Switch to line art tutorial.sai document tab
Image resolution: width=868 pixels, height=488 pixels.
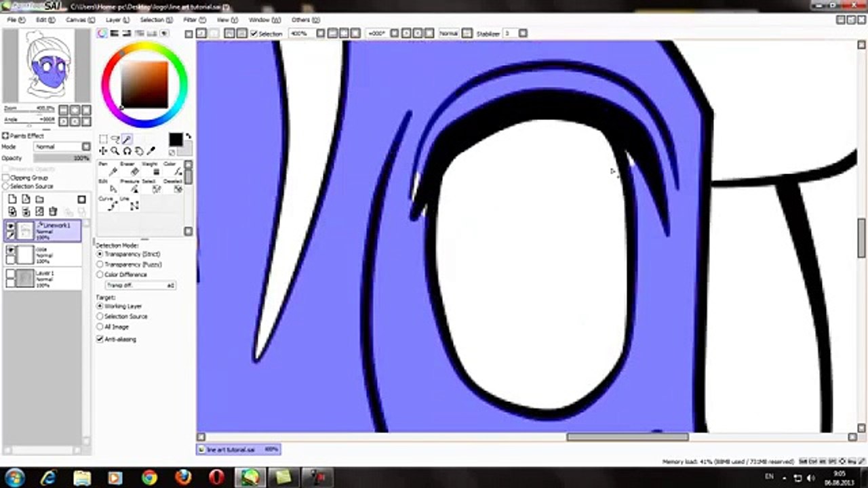pos(237,449)
